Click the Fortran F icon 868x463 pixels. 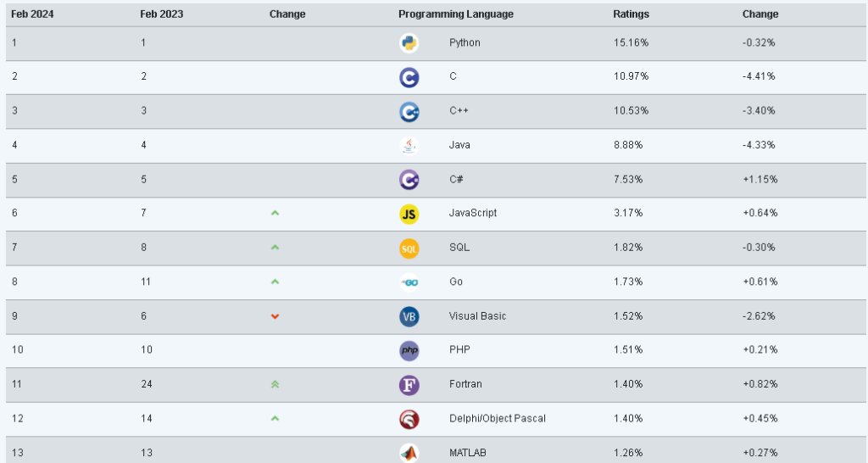click(x=409, y=385)
